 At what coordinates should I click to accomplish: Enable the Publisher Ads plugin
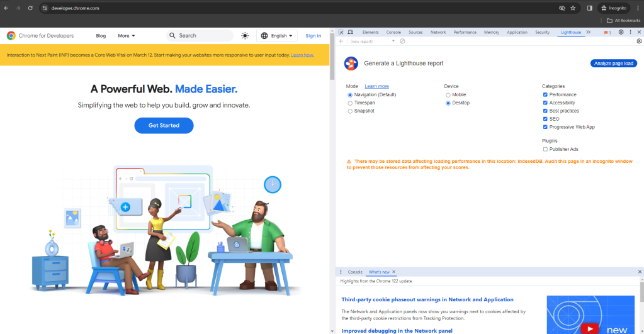(545, 149)
